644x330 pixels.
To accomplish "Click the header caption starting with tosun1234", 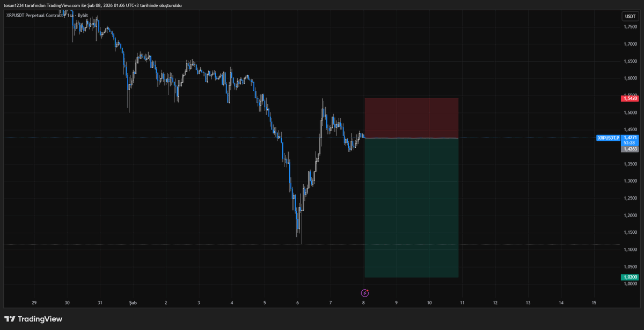I will (x=94, y=5).
